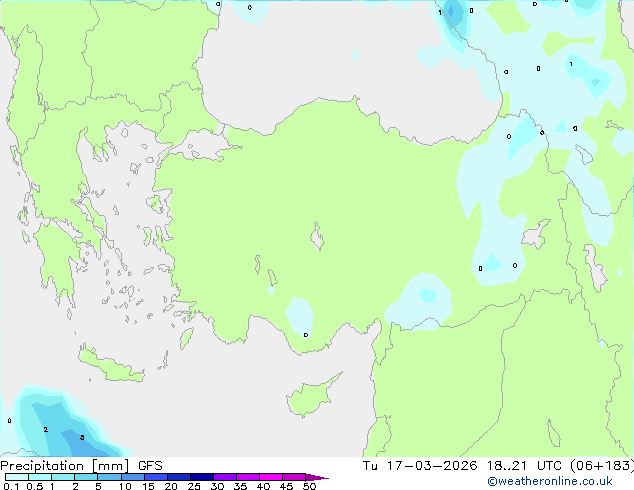Click the 'GFS' model label

(x=150, y=466)
